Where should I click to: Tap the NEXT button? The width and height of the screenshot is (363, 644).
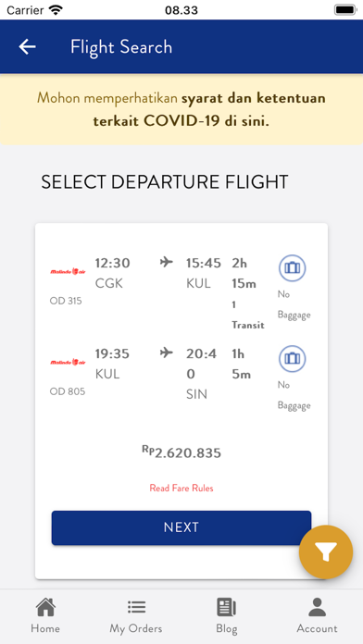pos(181,527)
